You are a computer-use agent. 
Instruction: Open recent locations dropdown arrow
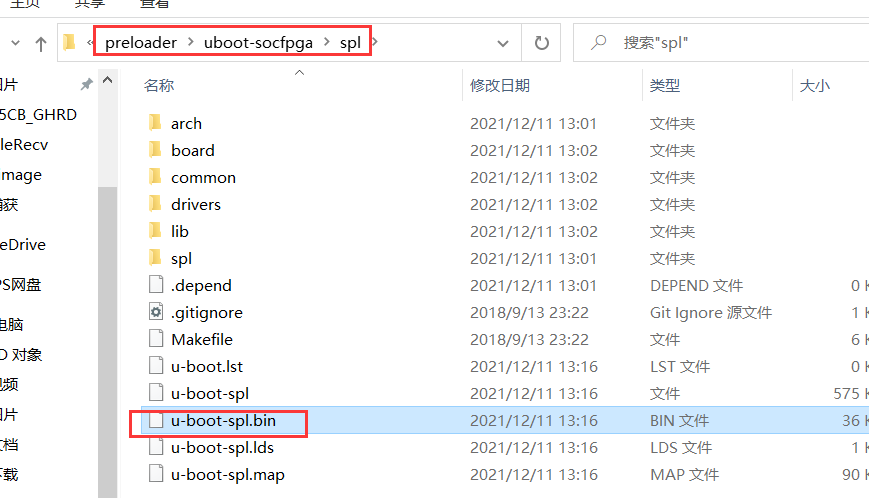(x=16, y=43)
